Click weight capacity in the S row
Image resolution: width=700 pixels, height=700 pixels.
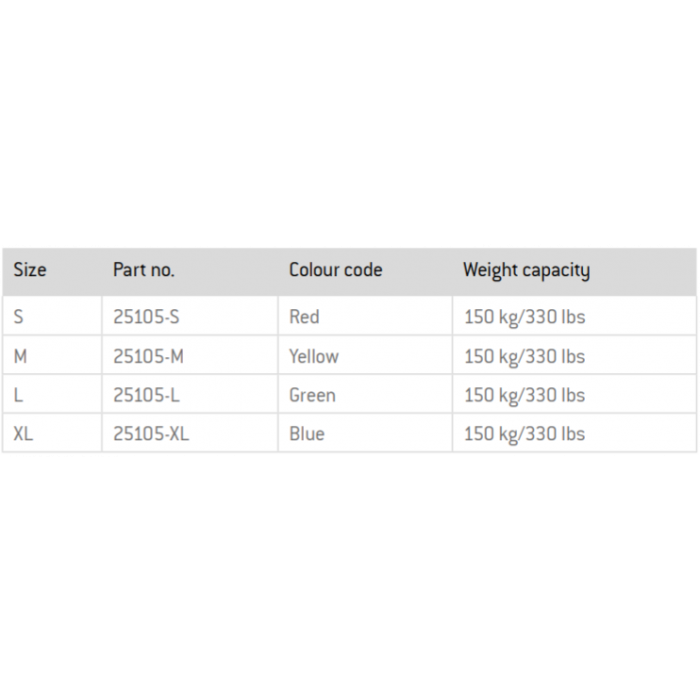click(525, 317)
